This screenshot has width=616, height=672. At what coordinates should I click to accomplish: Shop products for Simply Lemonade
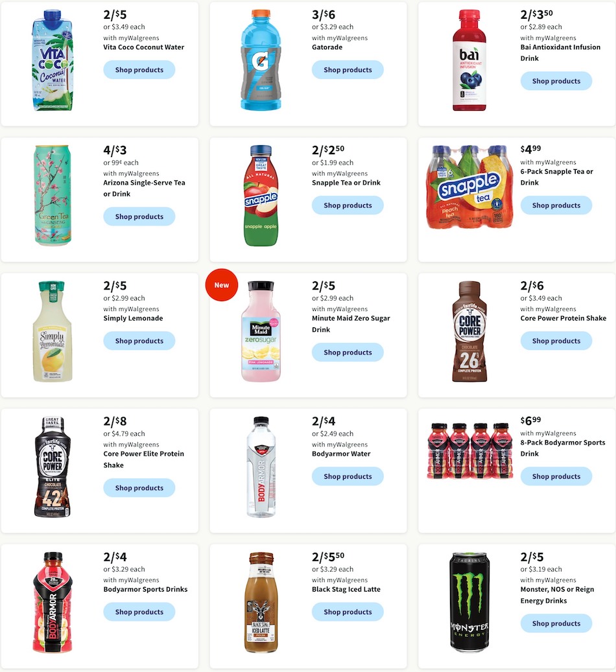(139, 340)
